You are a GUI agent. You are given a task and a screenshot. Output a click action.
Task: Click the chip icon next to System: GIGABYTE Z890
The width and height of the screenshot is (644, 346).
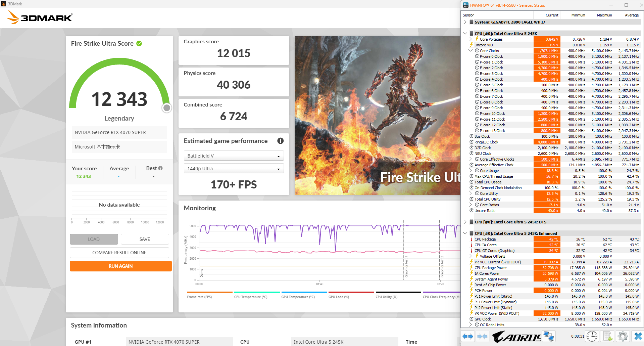coord(471,22)
